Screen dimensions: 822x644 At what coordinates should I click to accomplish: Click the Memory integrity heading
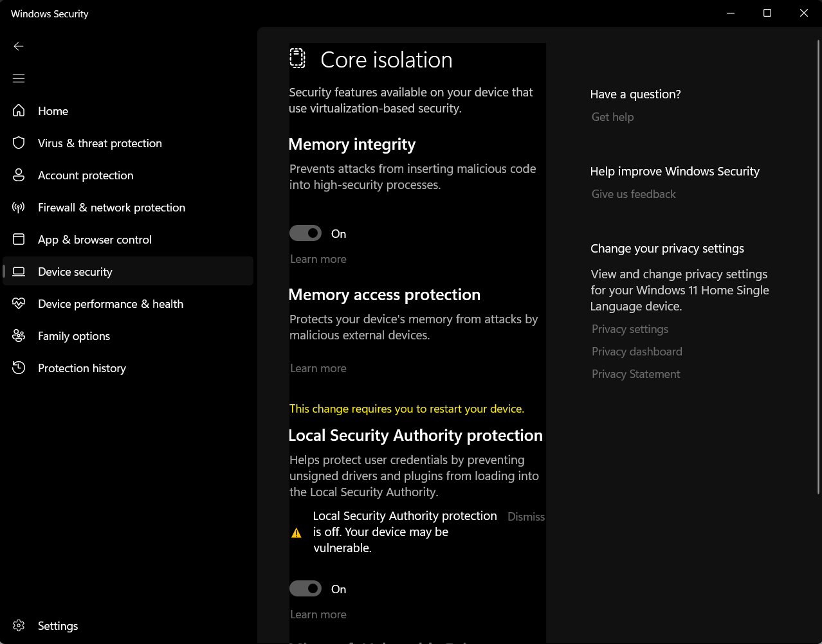(x=352, y=145)
